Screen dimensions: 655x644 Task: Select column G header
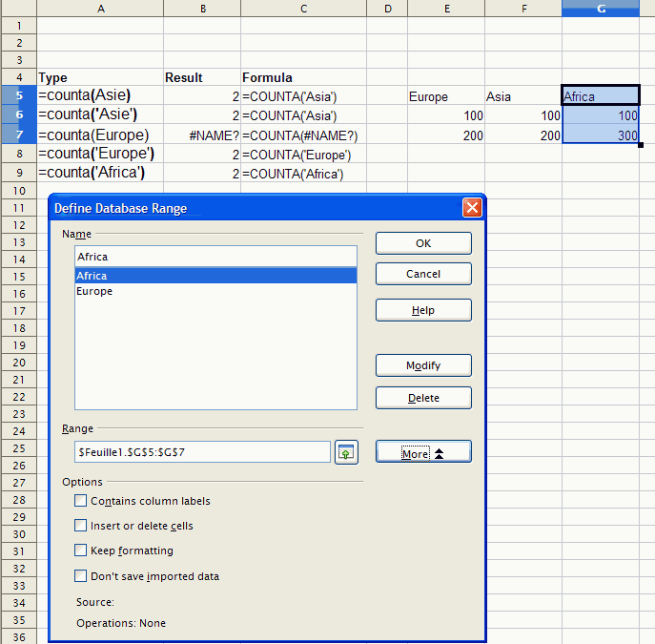tap(600, 9)
